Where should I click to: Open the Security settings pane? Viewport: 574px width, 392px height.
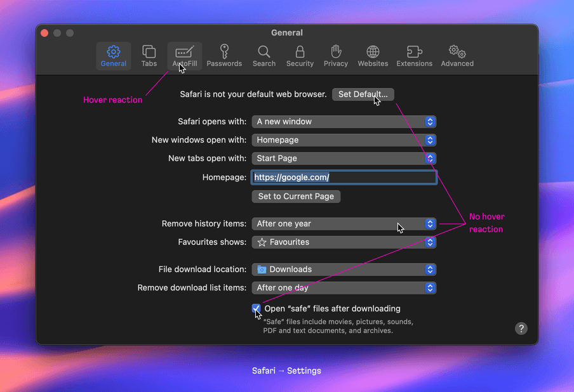point(300,56)
